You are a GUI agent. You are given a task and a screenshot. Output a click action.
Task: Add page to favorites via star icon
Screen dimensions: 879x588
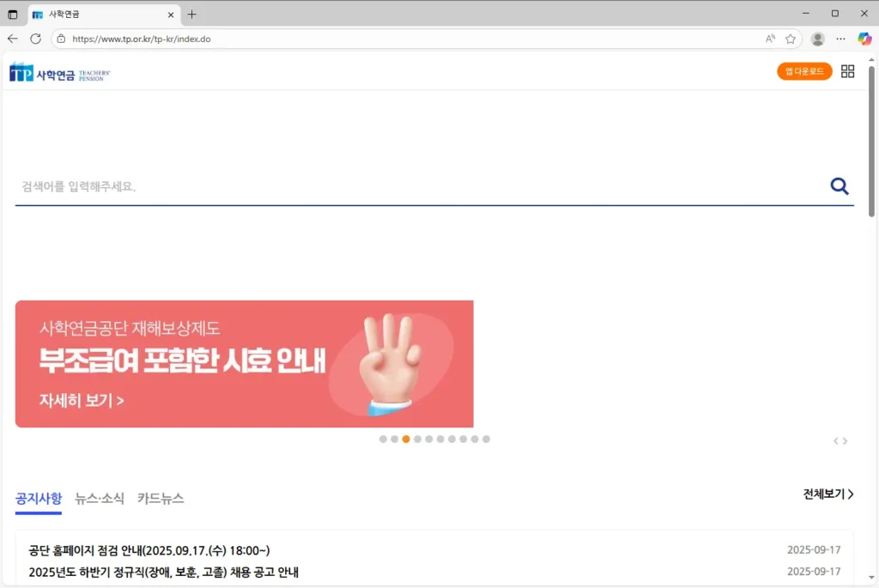pyautogui.click(x=792, y=39)
